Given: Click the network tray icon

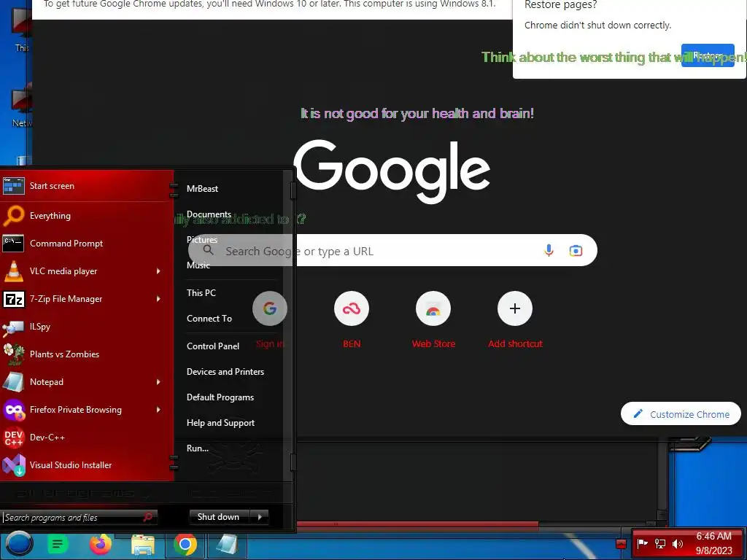Looking at the screenshot, I should (660, 543).
